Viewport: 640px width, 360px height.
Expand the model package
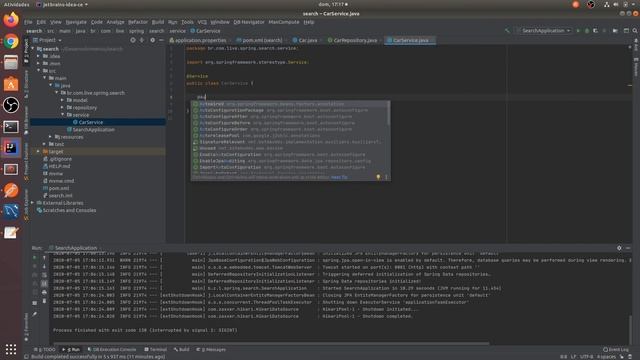[62, 100]
